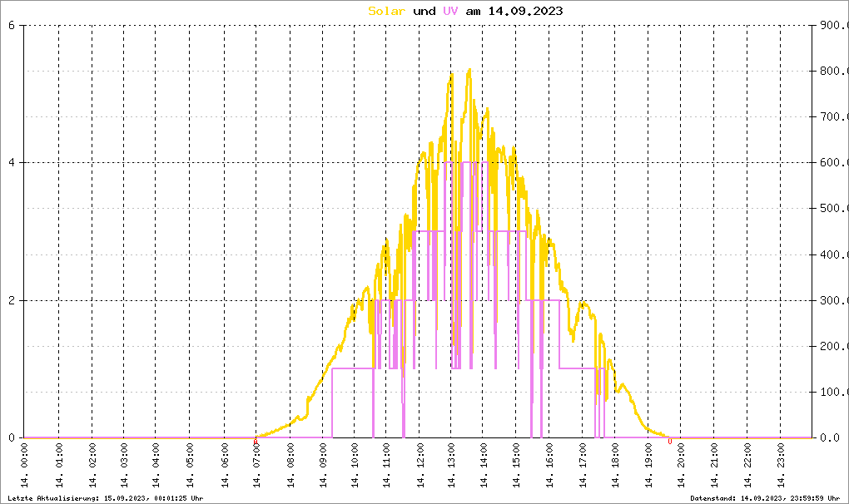Click time label '14. 00:00'

coord(24,466)
